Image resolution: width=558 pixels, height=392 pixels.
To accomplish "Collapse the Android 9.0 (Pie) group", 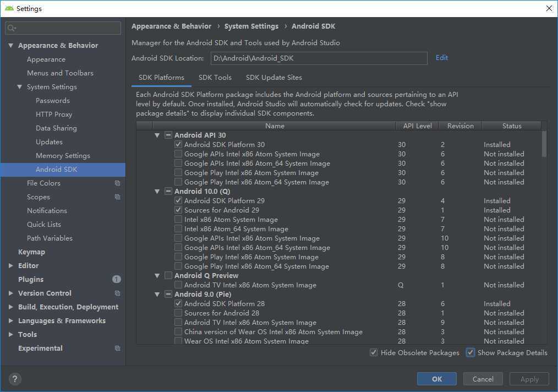I will click(157, 295).
